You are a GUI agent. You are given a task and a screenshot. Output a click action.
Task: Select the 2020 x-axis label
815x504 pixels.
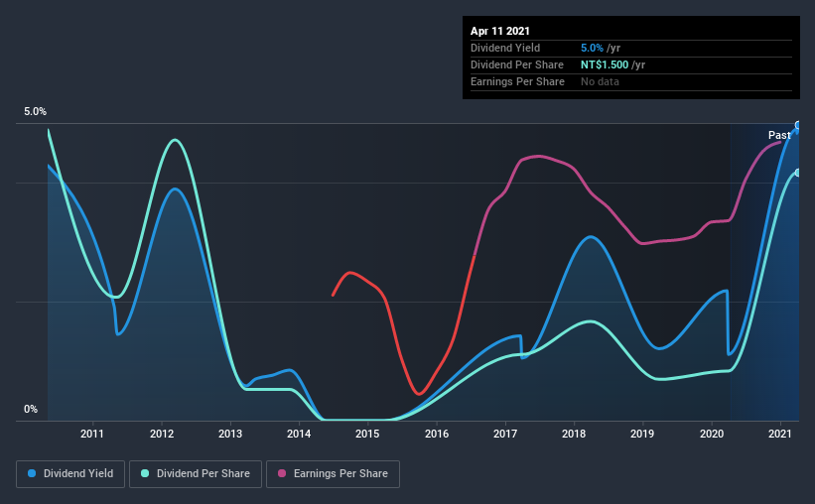pos(712,434)
